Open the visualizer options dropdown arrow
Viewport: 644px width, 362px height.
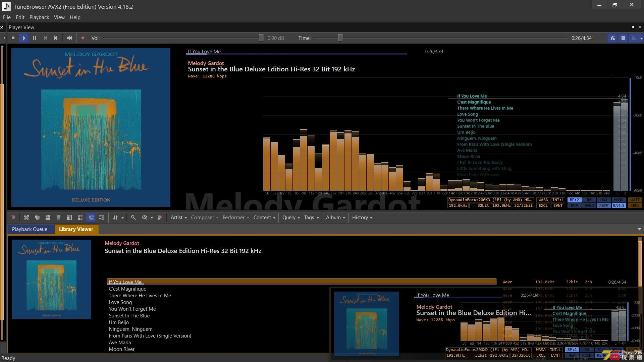click(641, 38)
